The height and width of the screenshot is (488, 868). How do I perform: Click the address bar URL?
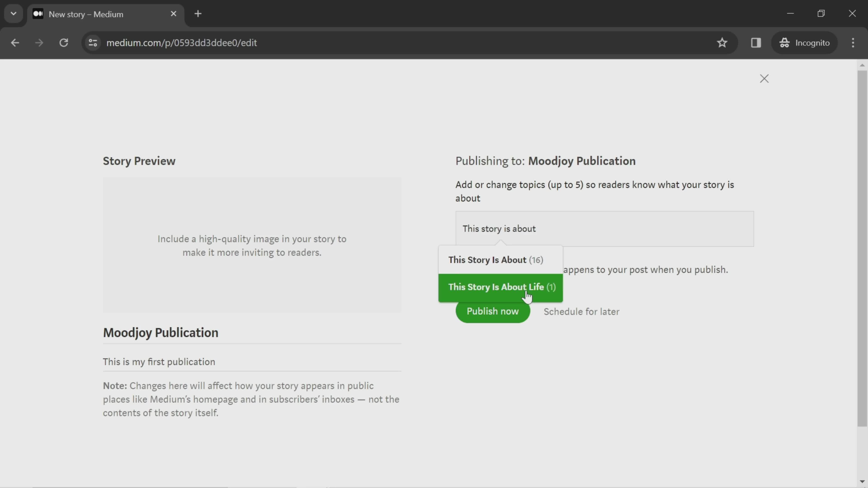click(x=182, y=43)
